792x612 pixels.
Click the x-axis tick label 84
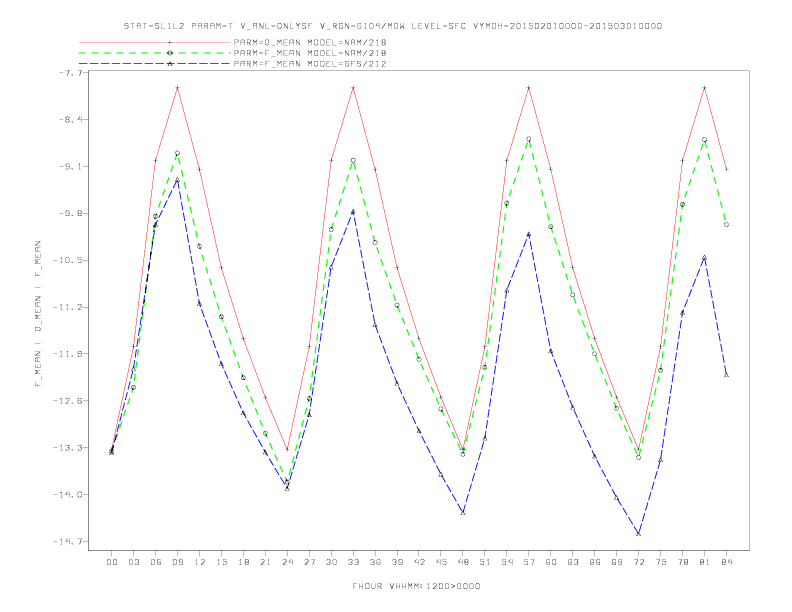pyautogui.click(x=727, y=562)
